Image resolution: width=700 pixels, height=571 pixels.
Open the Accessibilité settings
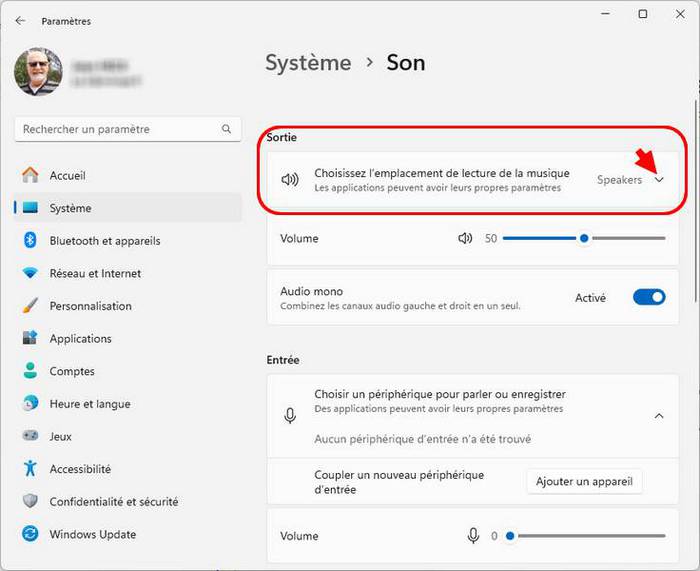(128, 469)
